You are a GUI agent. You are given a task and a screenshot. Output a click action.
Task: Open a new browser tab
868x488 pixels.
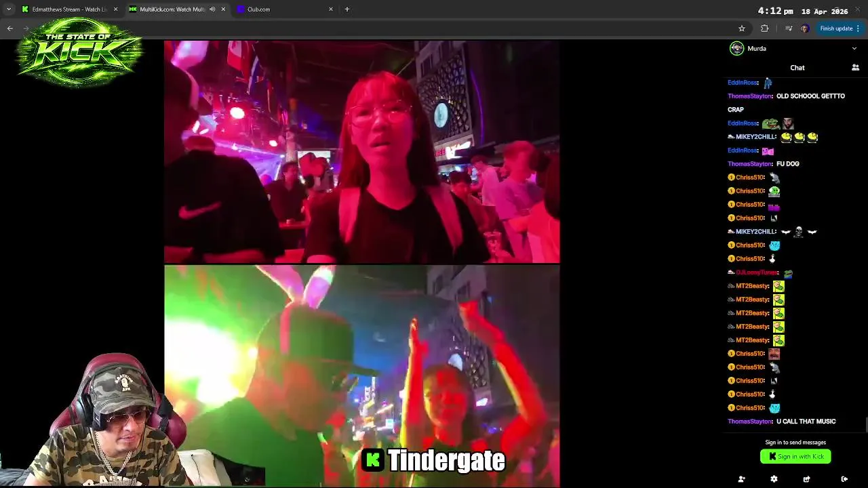347,9
